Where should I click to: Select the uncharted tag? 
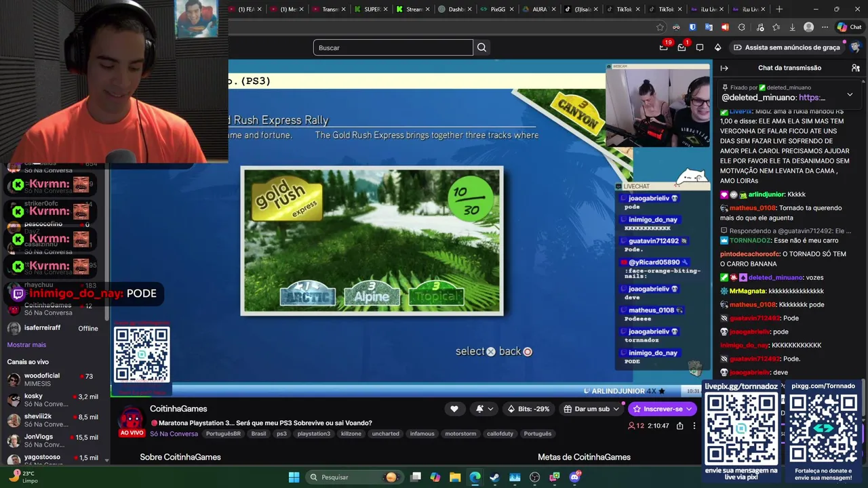pyautogui.click(x=386, y=434)
